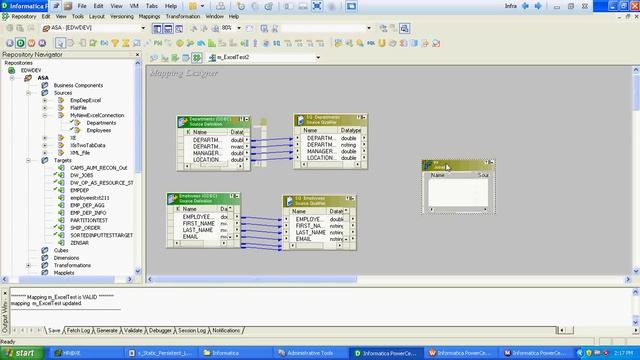Switch to Transformation Developer tool icon
This screenshot has width=640, height=360.
click(175, 58)
